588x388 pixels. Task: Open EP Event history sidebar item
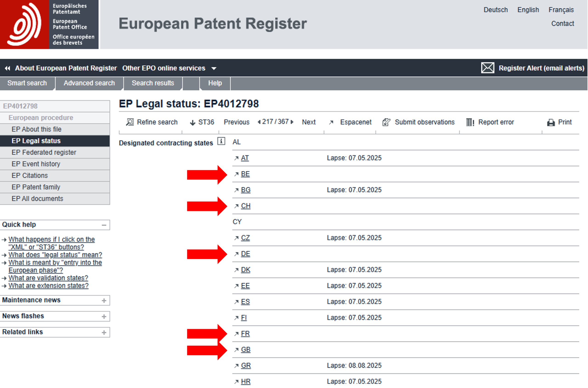pos(36,164)
